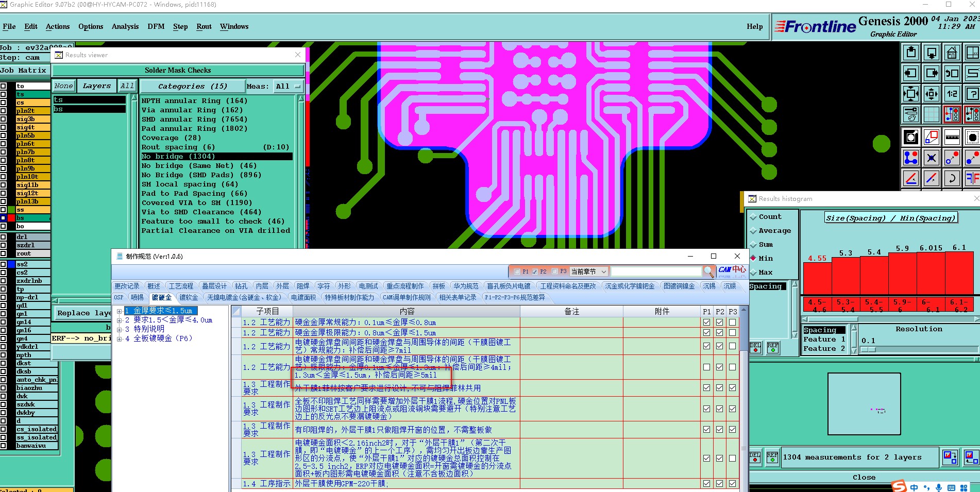Click the pan down icon in the toolbar

[x=932, y=53]
